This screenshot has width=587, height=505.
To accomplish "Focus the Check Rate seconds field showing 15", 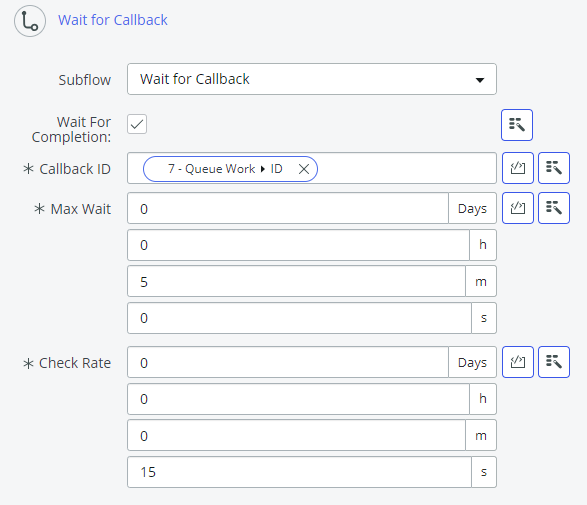I will coord(299,472).
